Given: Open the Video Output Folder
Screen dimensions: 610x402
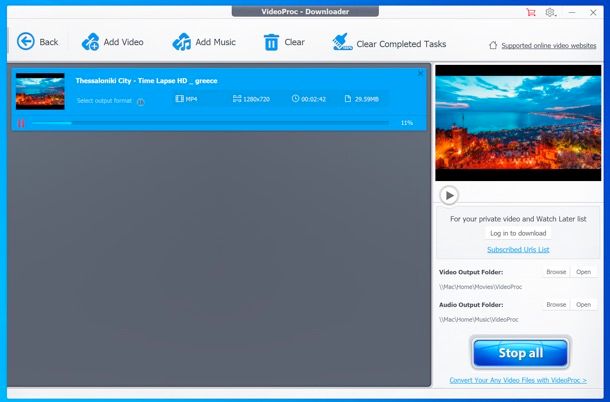Looking at the screenshot, I should point(583,272).
